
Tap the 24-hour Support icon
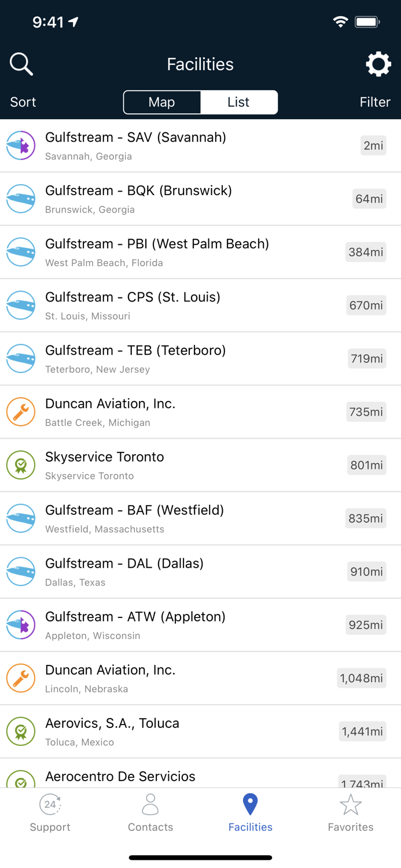(50, 804)
